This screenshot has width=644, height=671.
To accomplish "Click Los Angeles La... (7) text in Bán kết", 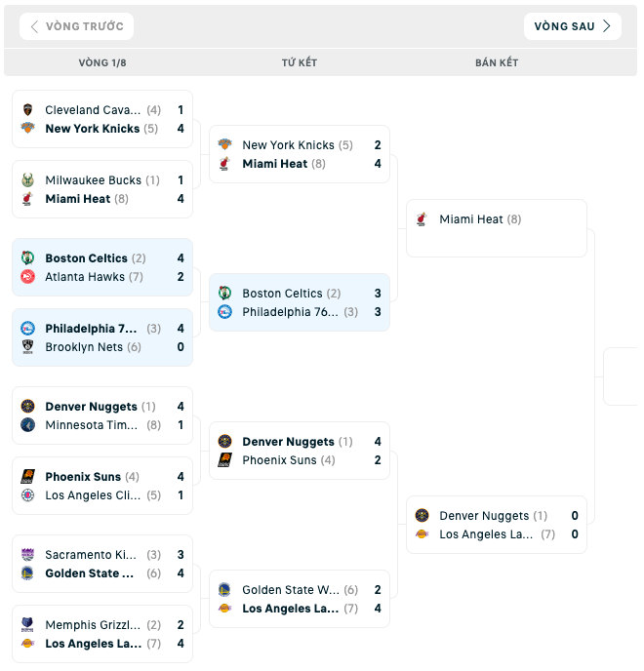I will pyautogui.click(x=497, y=534).
